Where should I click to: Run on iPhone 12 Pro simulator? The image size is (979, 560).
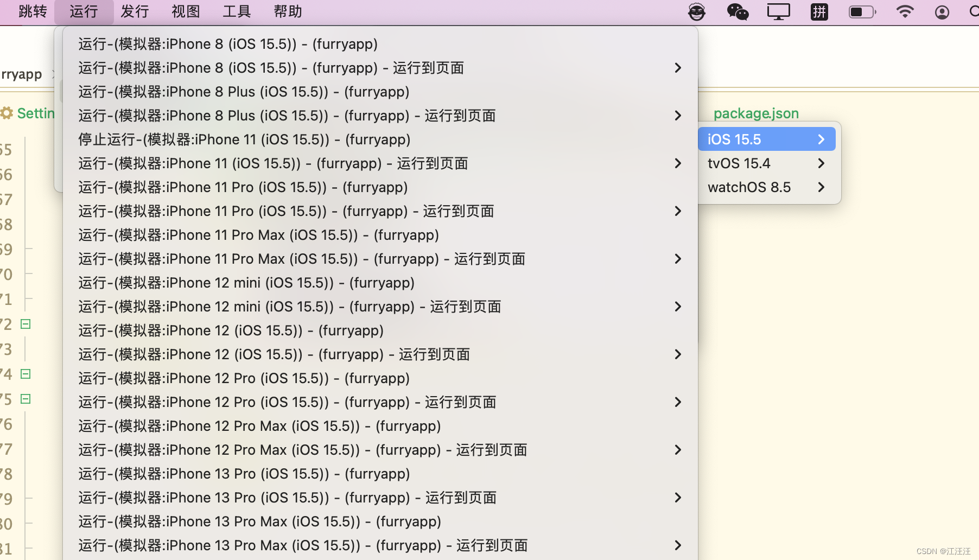pos(380,378)
